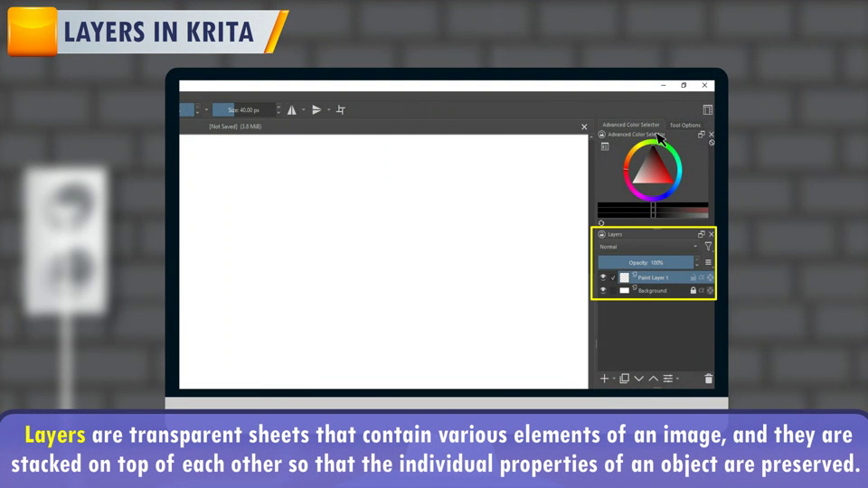Move layer down with the down chevron
This screenshot has width=868, height=488.
[639, 379]
